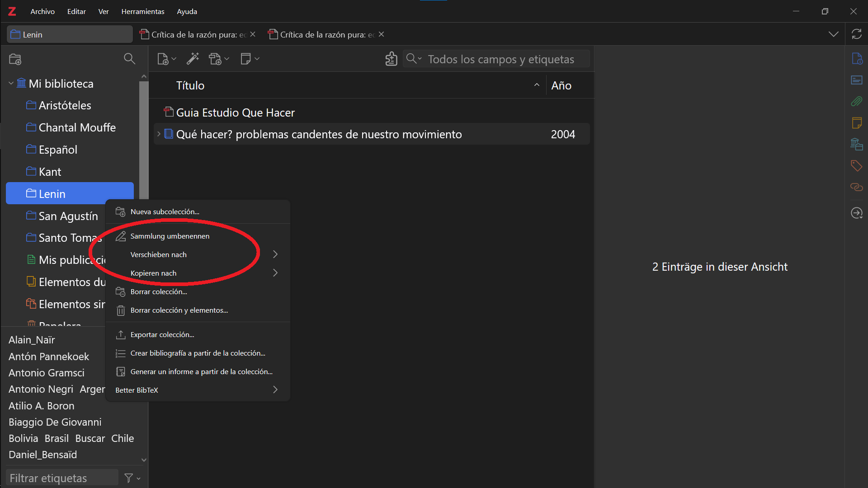
Task: Expand the Qué hacer? item row
Action: 159,134
